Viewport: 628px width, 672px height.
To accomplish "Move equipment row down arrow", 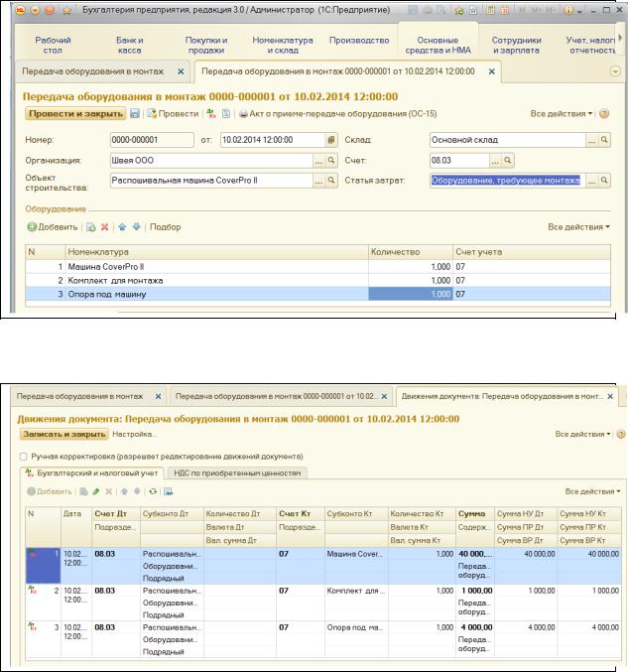I will 136,227.
